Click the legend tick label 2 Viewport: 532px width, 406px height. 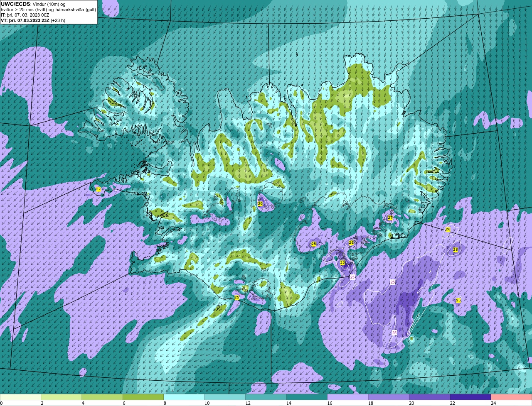click(x=42, y=403)
